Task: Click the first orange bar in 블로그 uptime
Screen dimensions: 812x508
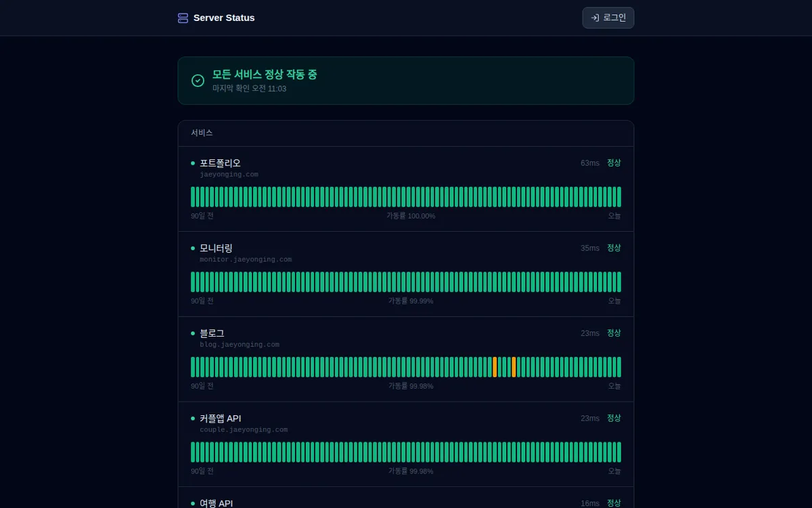Action: (495, 367)
